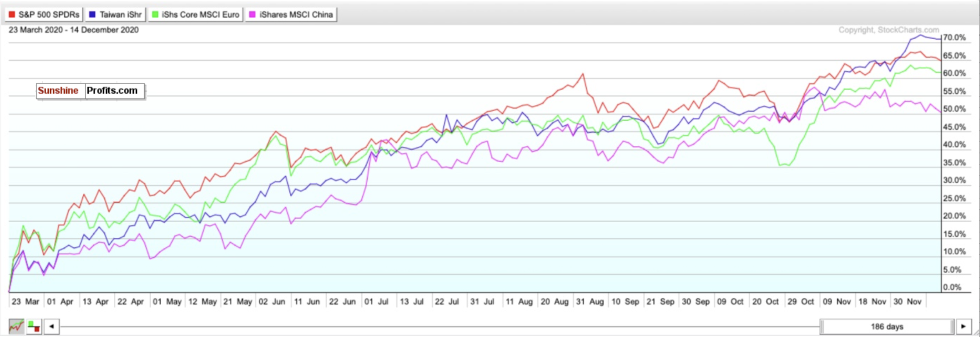Click the 31 Aug date label

(x=590, y=302)
